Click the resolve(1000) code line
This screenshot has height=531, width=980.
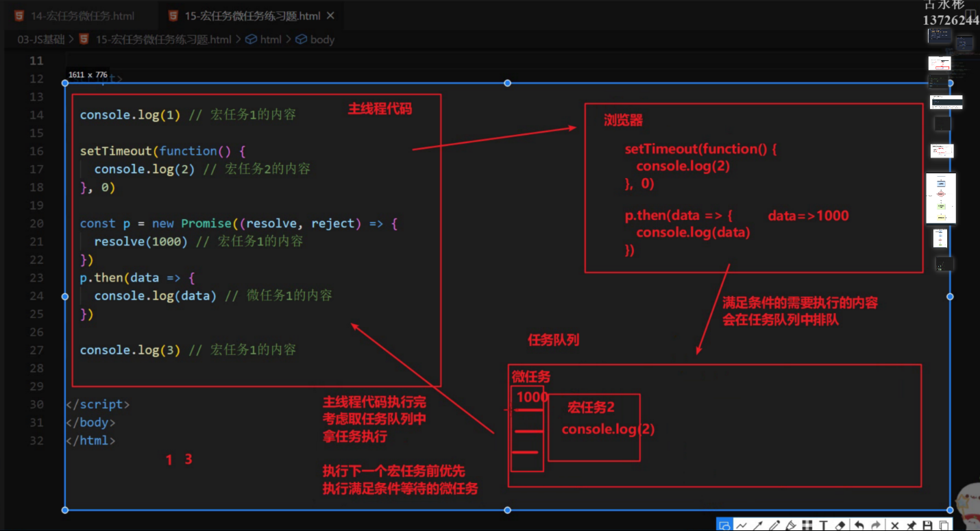click(199, 241)
